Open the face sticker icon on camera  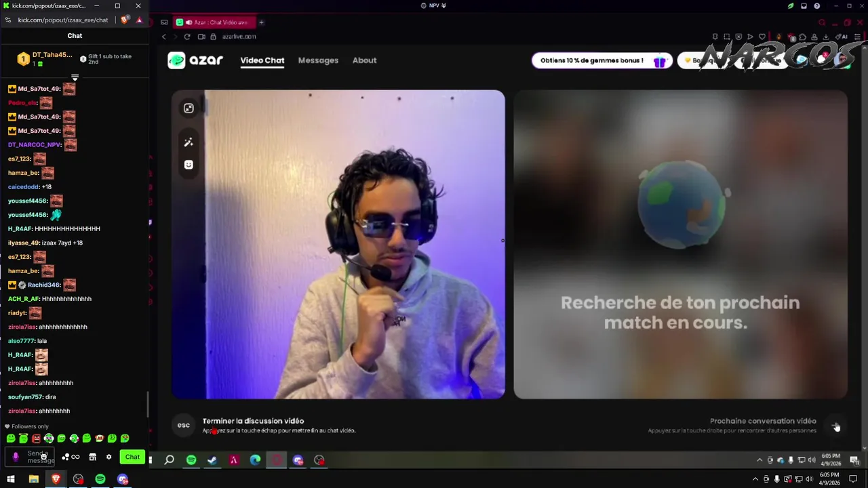(189, 165)
